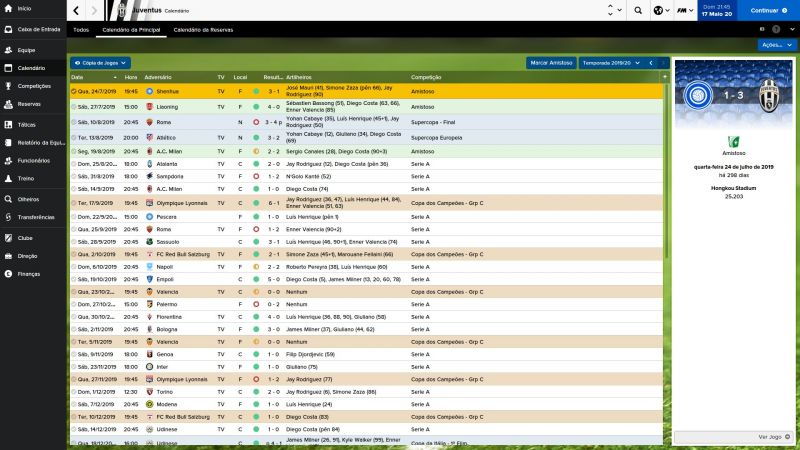
Task: Select radio button for Atlético match row
Action: tap(74, 137)
